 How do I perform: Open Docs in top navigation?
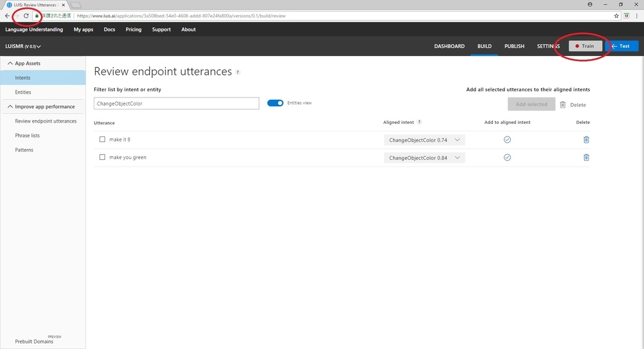tap(109, 30)
